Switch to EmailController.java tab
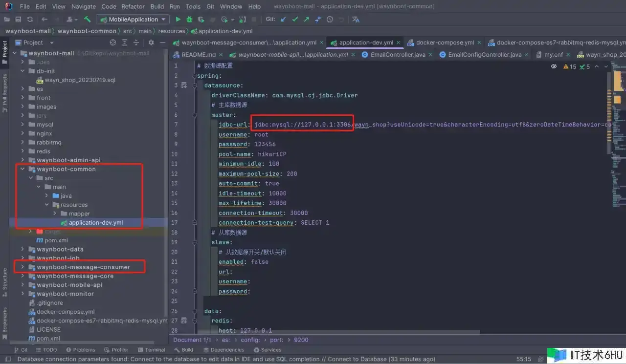Image resolution: width=626 pixels, height=364 pixels. 398,55
